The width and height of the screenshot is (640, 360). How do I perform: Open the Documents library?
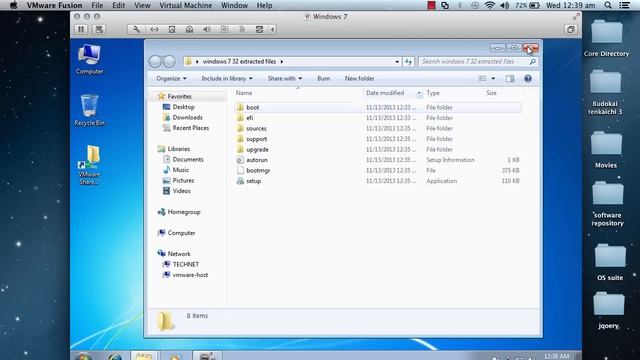tap(188, 160)
